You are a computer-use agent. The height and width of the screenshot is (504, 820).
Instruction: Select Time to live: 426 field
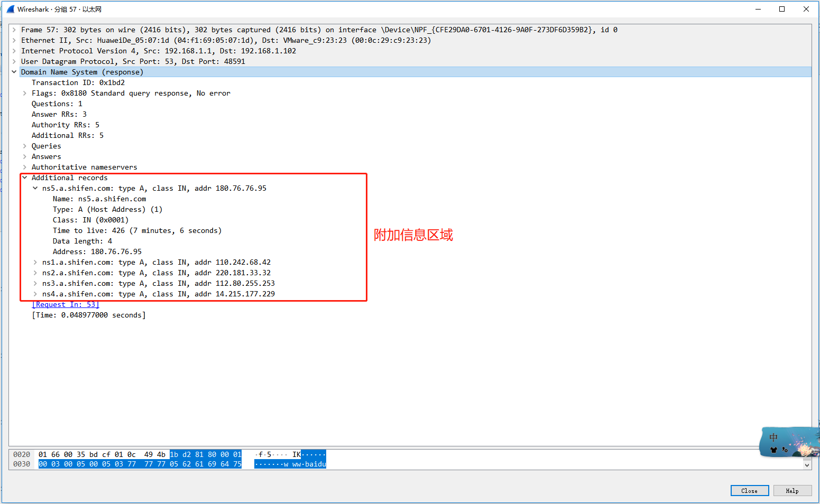pos(137,231)
